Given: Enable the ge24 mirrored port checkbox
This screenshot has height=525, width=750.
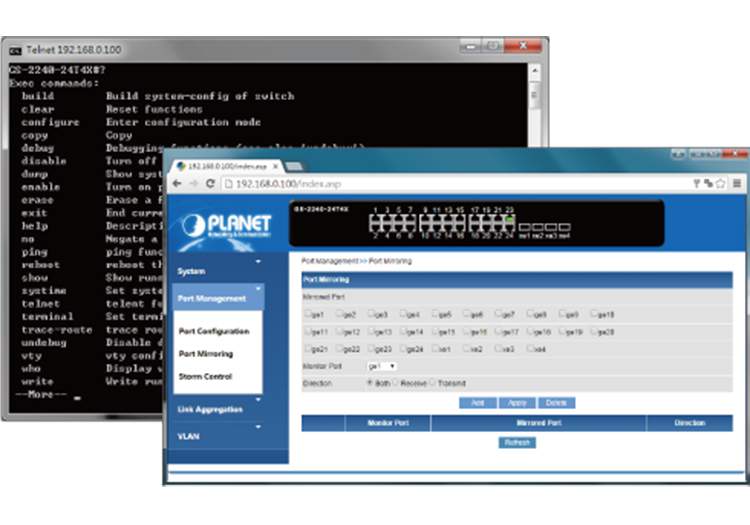Looking at the screenshot, I should (403, 349).
